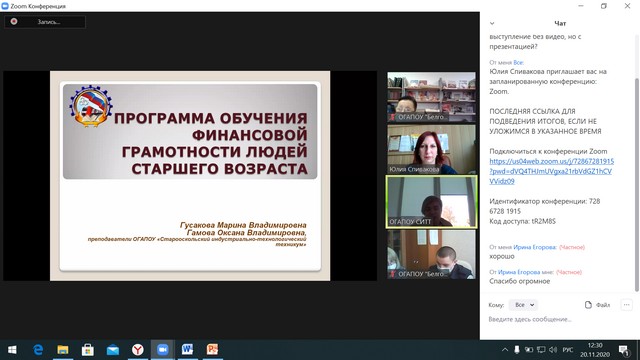Click the 'Запись...' recording label
640x360 pixels.
49,22
